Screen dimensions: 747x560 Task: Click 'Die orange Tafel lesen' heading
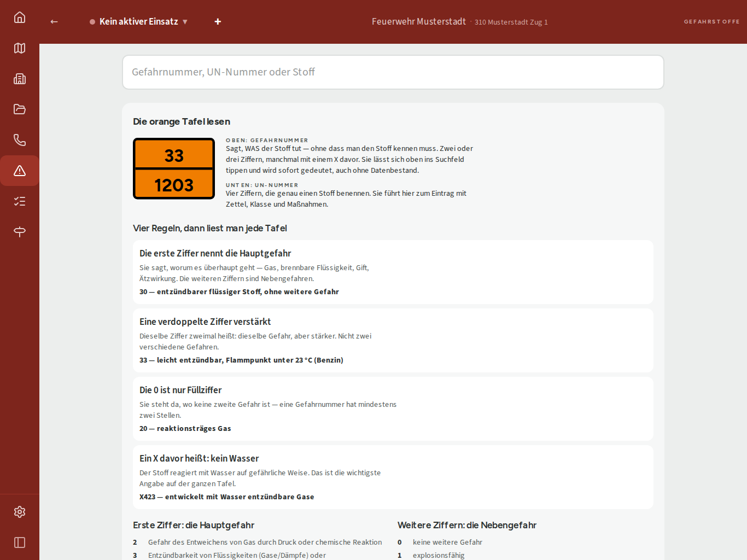click(x=182, y=121)
